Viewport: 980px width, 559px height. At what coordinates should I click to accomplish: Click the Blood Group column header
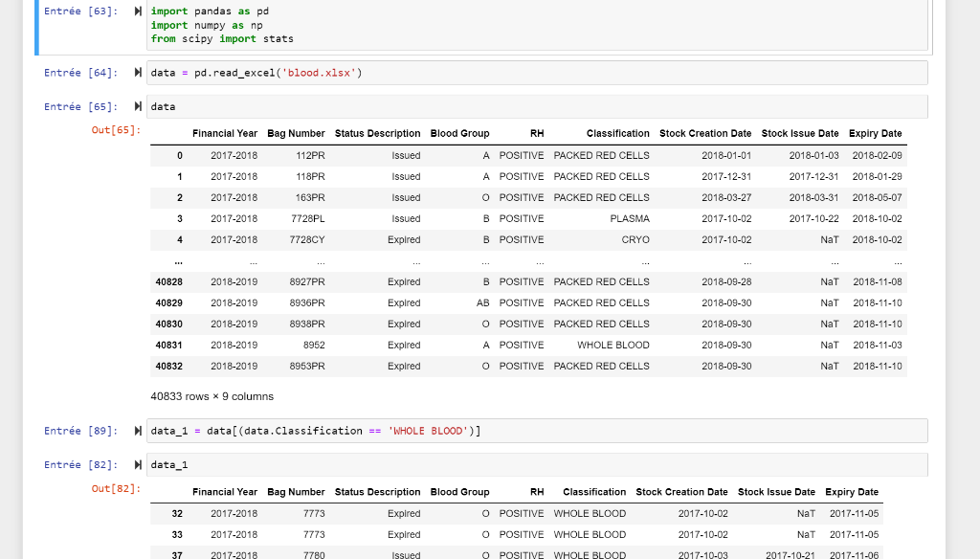coord(459,133)
